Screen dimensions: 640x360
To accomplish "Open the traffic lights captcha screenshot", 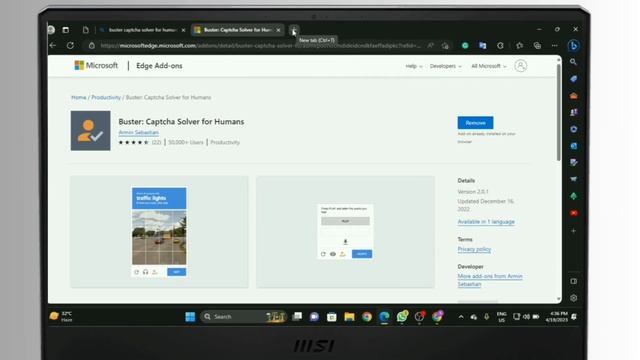I will point(159,232).
